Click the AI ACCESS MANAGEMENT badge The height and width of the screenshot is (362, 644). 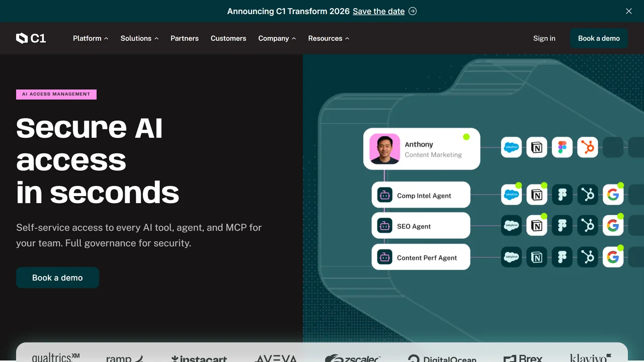[56, 94]
